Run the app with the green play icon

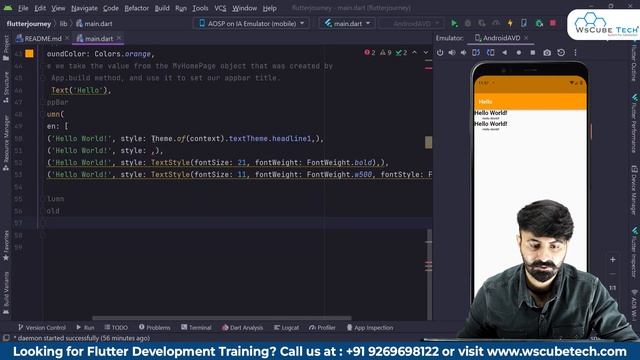coord(454,23)
